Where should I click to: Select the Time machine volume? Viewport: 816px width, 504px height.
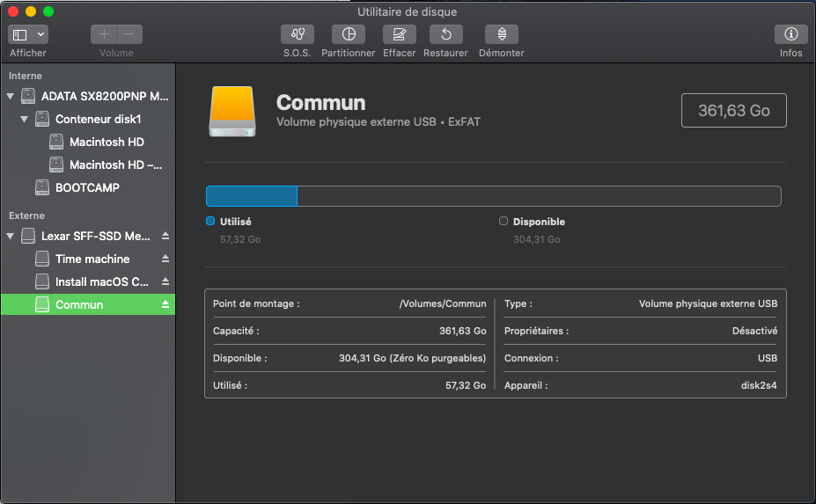92,259
